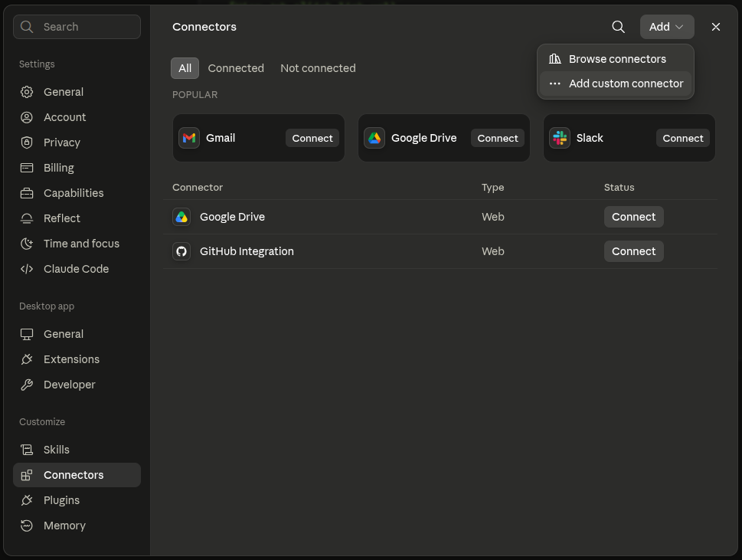Click the Extensions plug icon
Viewport: 742px width, 560px height.
tap(27, 359)
